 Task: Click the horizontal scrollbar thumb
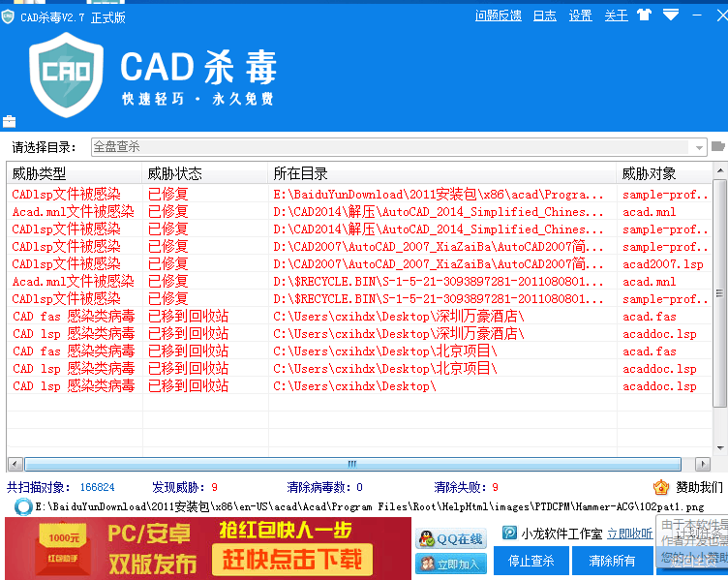(352, 464)
